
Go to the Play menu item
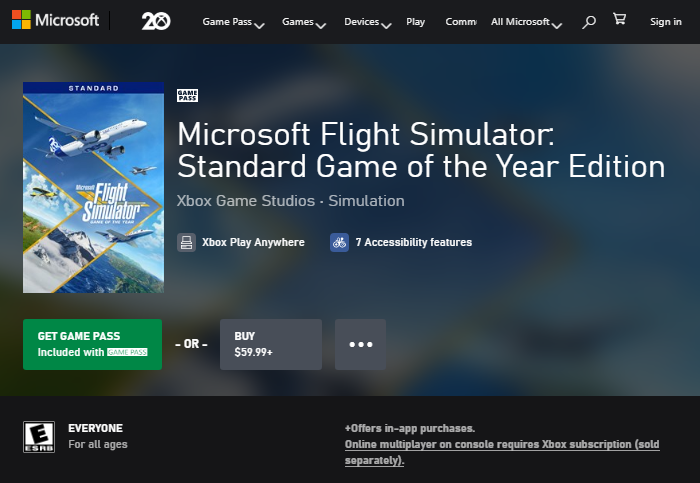point(415,22)
